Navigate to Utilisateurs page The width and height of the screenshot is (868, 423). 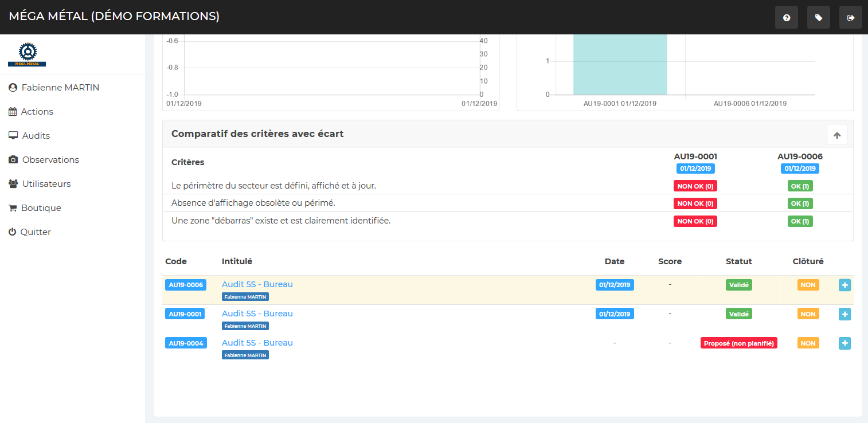[46, 184]
